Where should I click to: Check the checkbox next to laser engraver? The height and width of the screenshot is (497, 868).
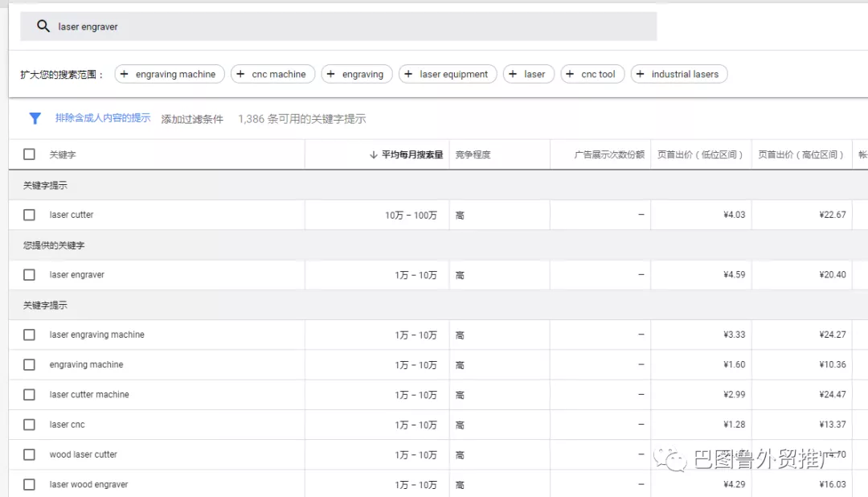(29, 274)
